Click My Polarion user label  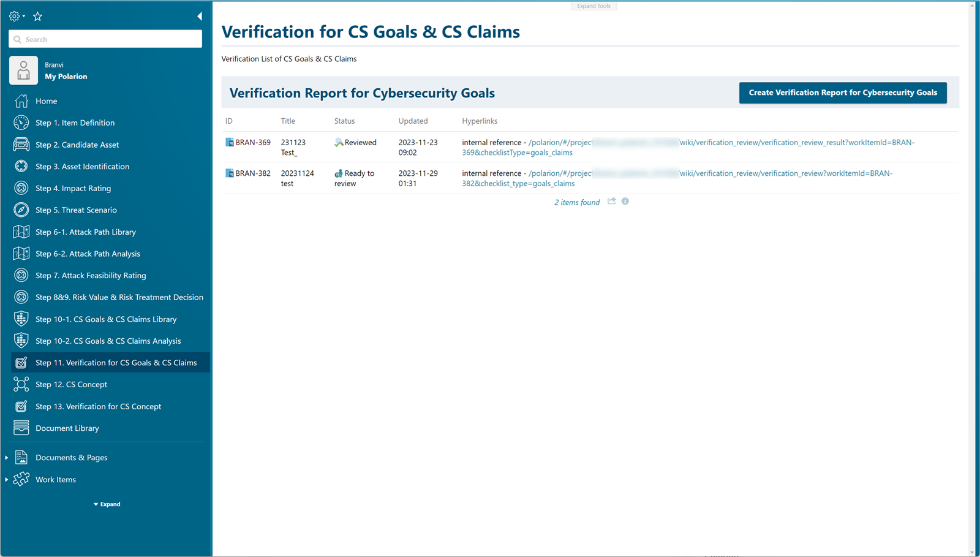pyautogui.click(x=66, y=77)
